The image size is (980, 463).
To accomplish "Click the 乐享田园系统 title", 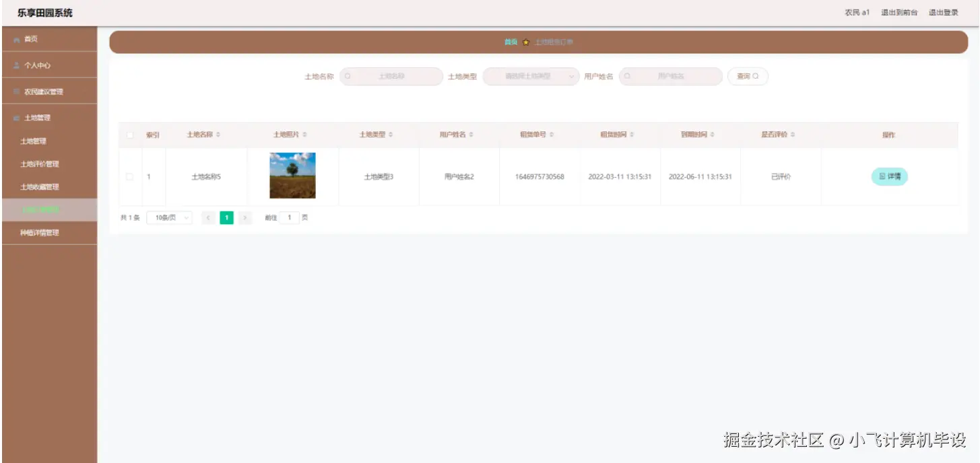I will [45, 13].
